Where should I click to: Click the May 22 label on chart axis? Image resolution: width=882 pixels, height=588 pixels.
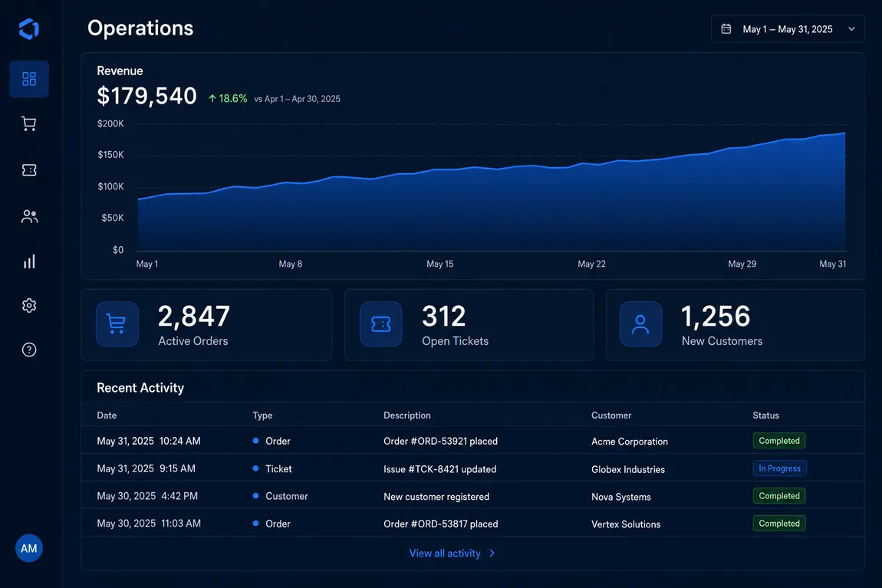[592, 264]
